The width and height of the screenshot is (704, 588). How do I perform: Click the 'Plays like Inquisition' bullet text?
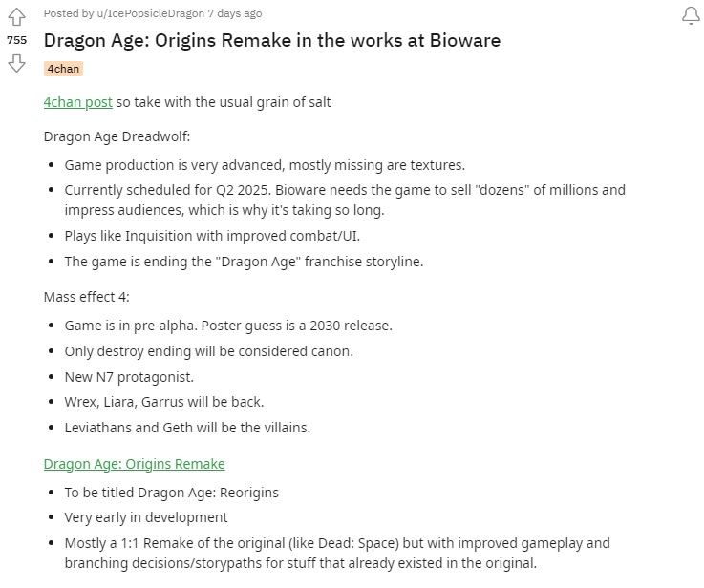[212, 236]
